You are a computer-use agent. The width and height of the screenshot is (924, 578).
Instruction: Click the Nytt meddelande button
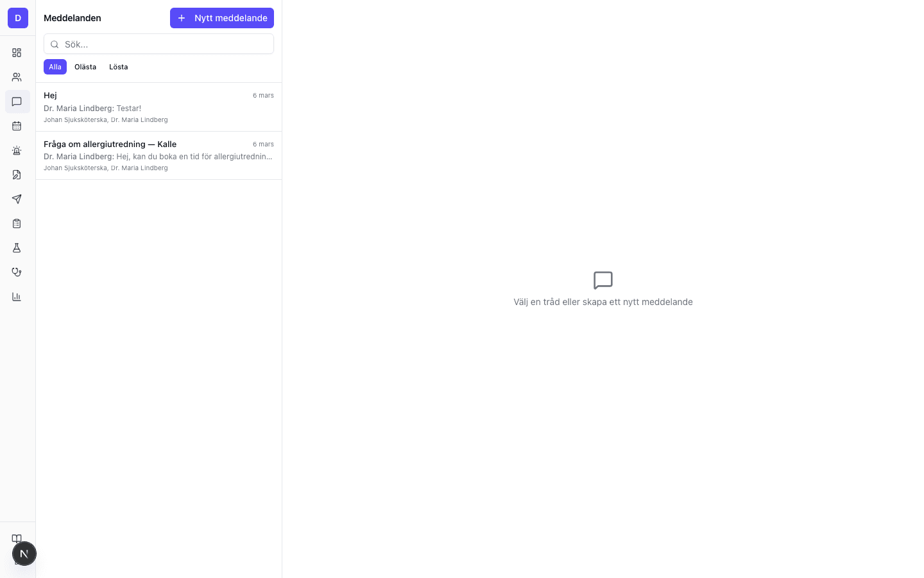point(222,18)
